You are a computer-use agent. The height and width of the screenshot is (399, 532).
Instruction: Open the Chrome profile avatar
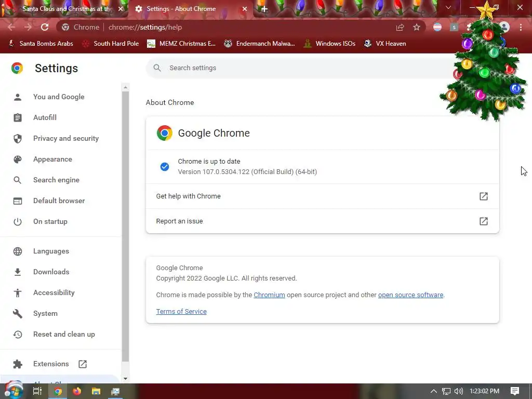pyautogui.click(x=504, y=27)
